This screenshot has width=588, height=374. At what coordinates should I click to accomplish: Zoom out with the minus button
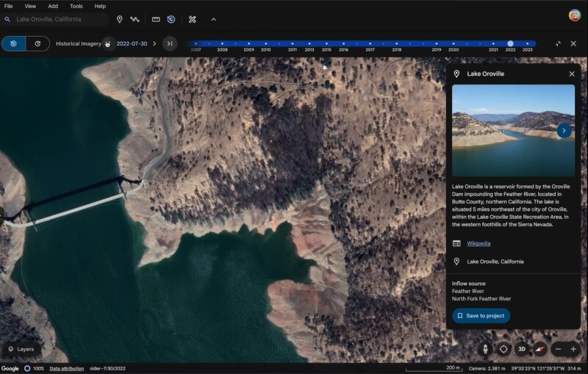[558, 349]
